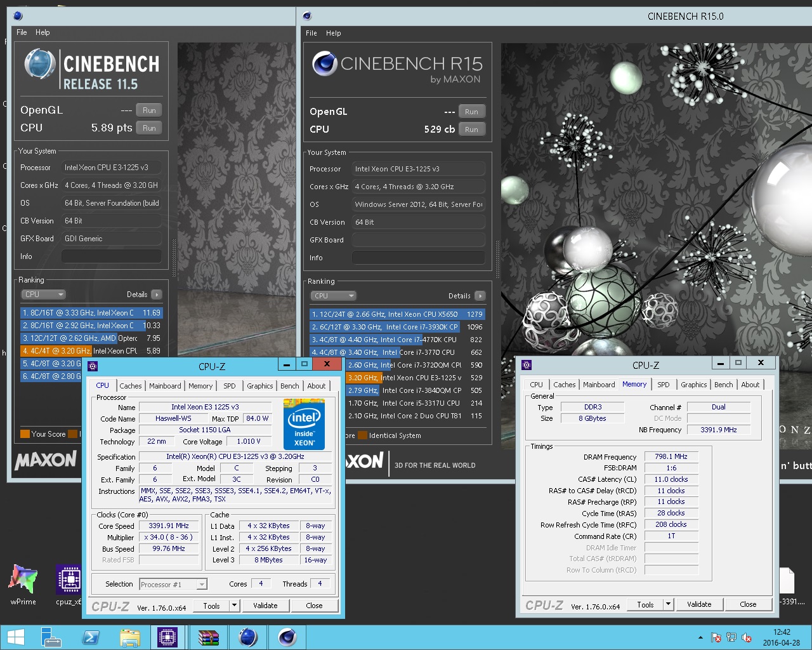Open the Windows Start button
Image resolution: width=812 pixels, height=650 pixels.
pyautogui.click(x=15, y=637)
